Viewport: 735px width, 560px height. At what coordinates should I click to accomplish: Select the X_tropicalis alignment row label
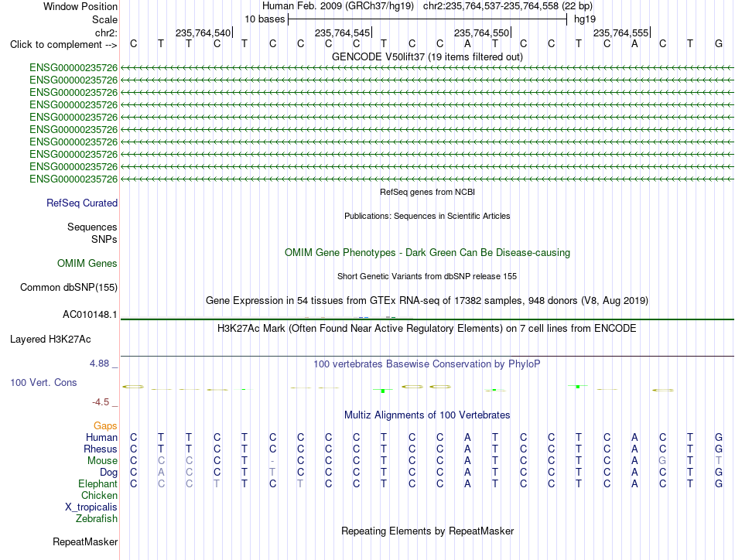[91, 507]
